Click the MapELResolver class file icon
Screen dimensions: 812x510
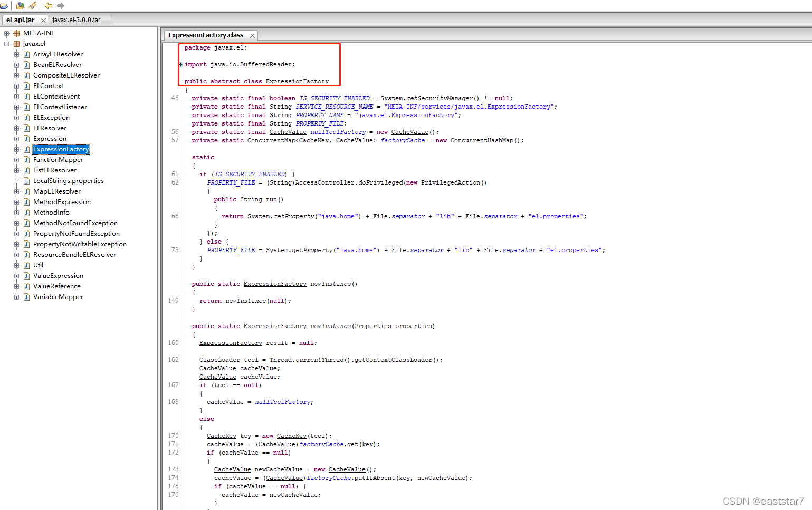(26, 191)
